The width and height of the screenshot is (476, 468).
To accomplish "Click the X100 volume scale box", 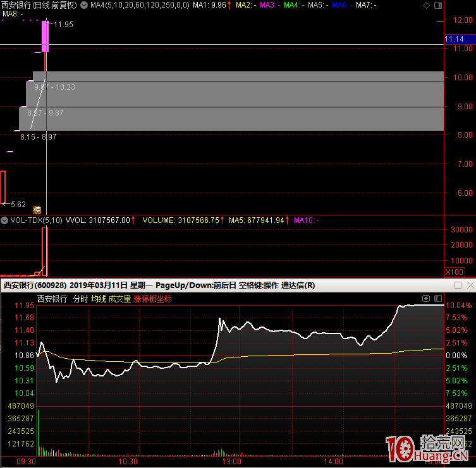I will [x=455, y=272].
